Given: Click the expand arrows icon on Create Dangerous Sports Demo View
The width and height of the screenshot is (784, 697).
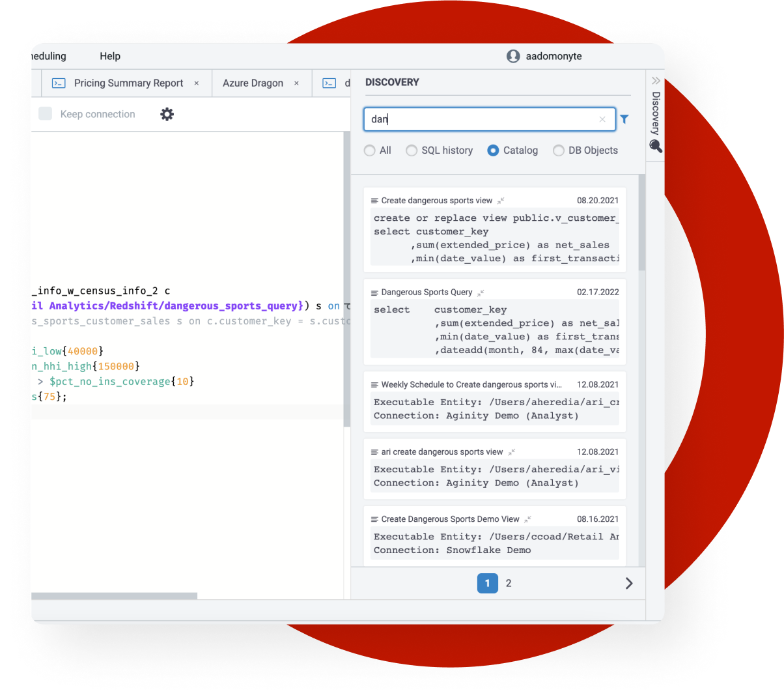Looking at the screenshot, I should tap(528, 519).
